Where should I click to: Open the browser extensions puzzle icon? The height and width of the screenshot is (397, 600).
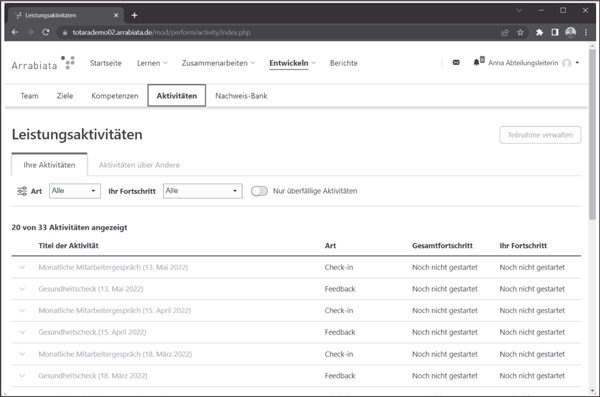coord(539,32)
